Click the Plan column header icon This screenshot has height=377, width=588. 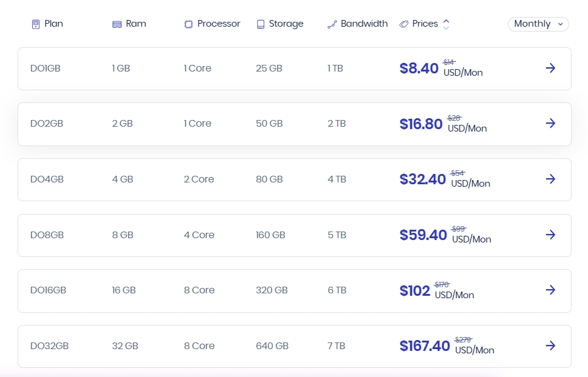click(x=35, y=24)
